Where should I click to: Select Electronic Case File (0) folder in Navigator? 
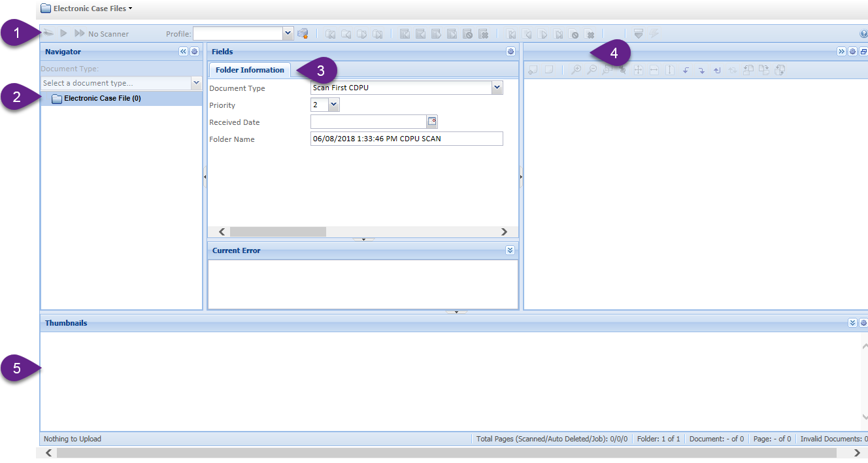[x=102, y=99]
